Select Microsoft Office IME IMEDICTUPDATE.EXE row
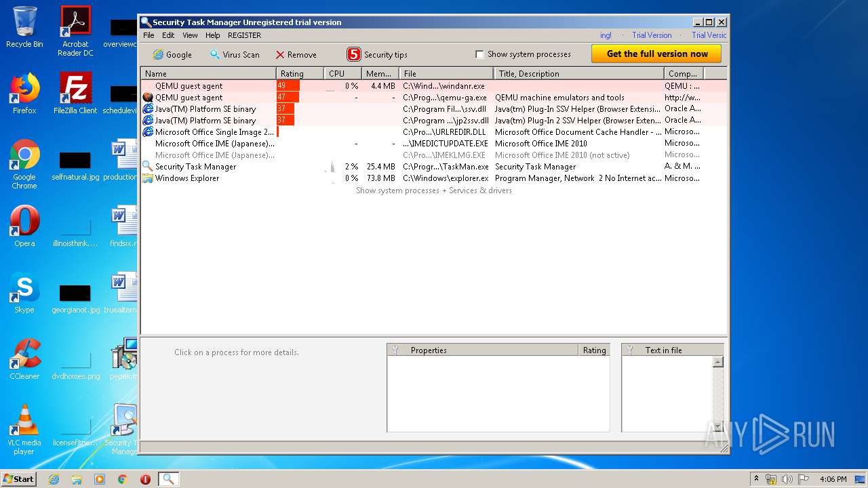The width and height of the screenshot is (868, 488). click(434, 144)
